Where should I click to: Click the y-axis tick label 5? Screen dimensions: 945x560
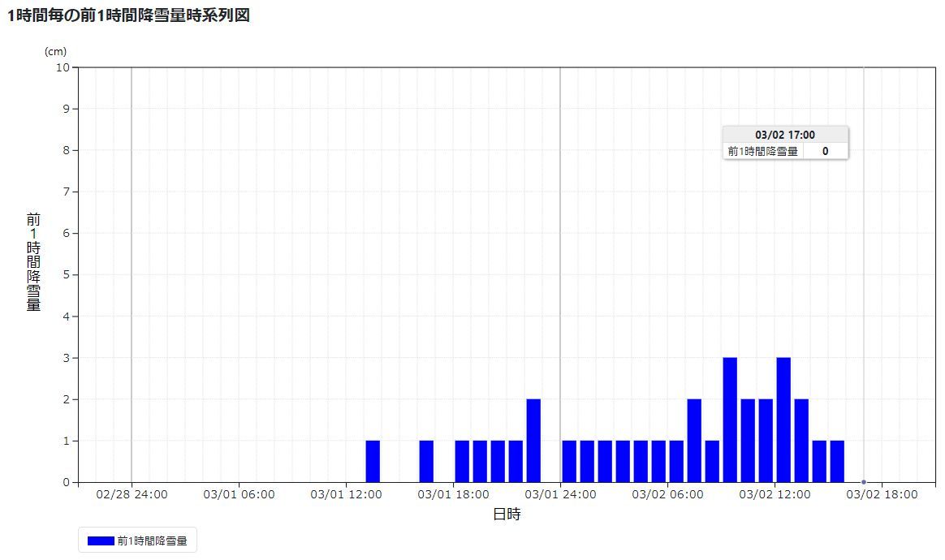pyautogui.click(x=67, y=275)
